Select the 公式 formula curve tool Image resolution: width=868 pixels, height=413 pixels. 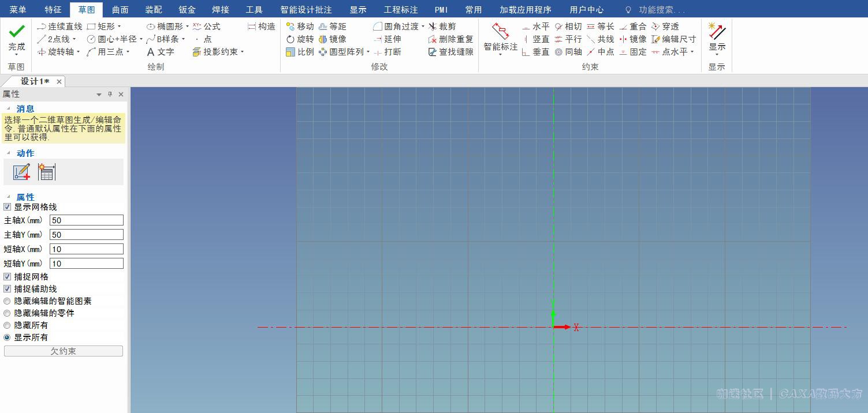[206, 27]
